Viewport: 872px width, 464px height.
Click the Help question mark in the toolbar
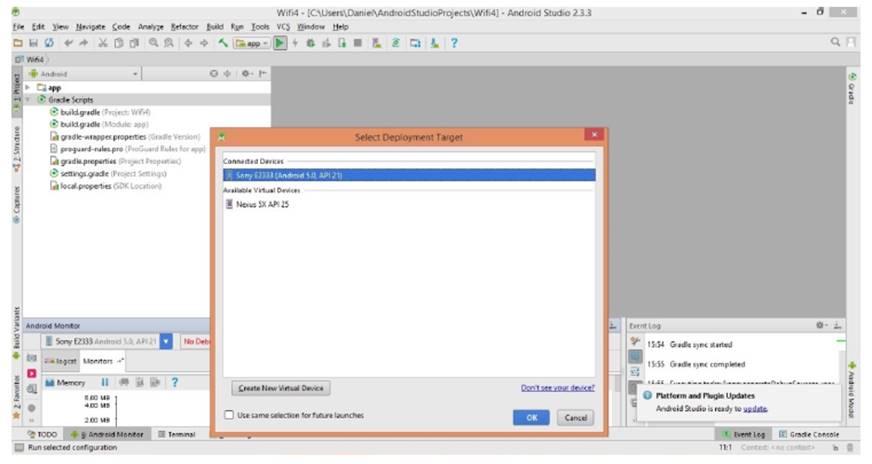tap(454, 43)
